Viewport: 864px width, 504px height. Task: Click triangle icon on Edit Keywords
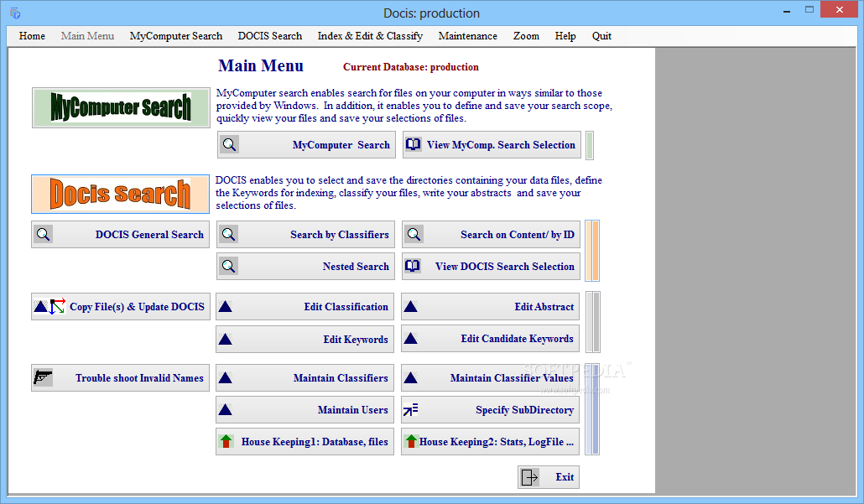click(x=225, y=339)
